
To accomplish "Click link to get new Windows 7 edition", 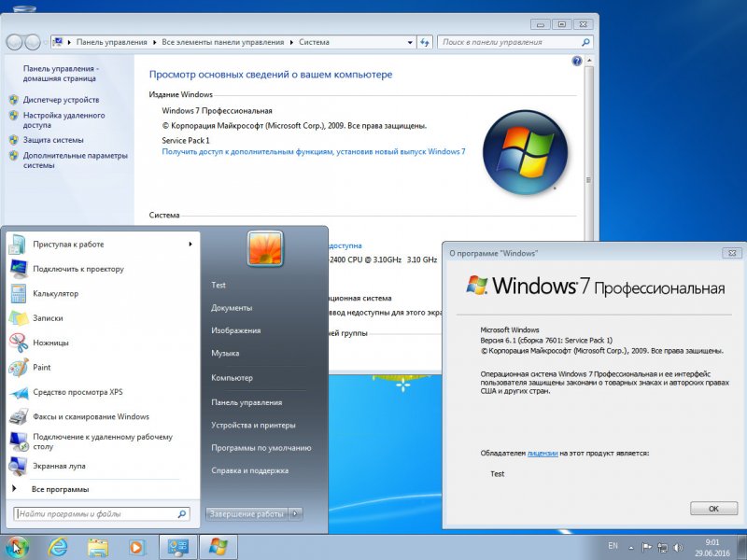I will pyautogui.click(x=314, y=151).
